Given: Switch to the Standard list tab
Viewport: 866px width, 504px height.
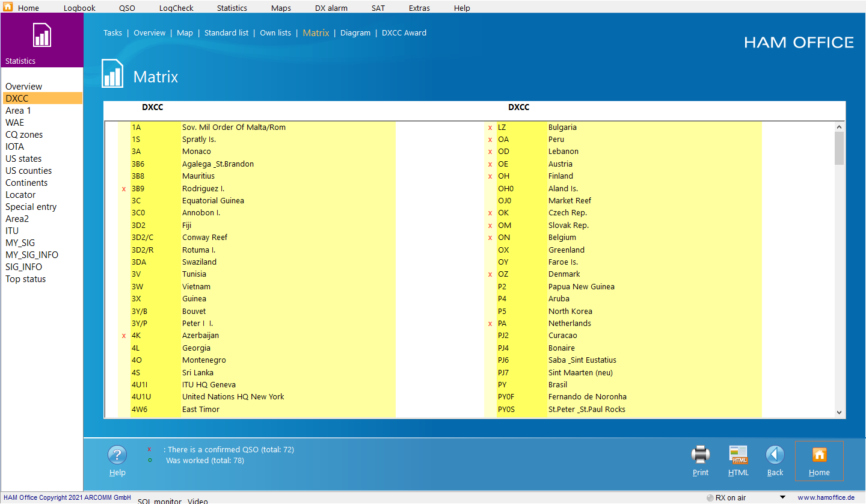Looking at the screenshot, I should coord(226,33).
